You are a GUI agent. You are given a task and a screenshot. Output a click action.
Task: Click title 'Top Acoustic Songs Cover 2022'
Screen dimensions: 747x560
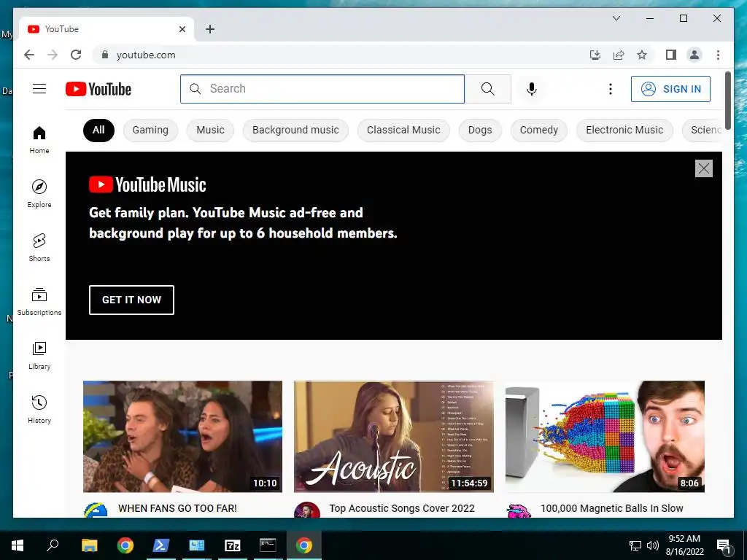[402, 508]
